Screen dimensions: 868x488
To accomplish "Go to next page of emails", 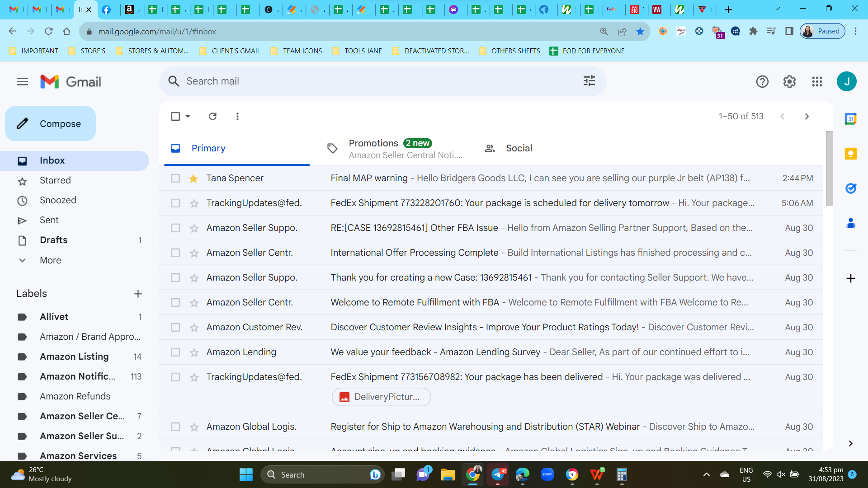I will [x=807, y=117].
